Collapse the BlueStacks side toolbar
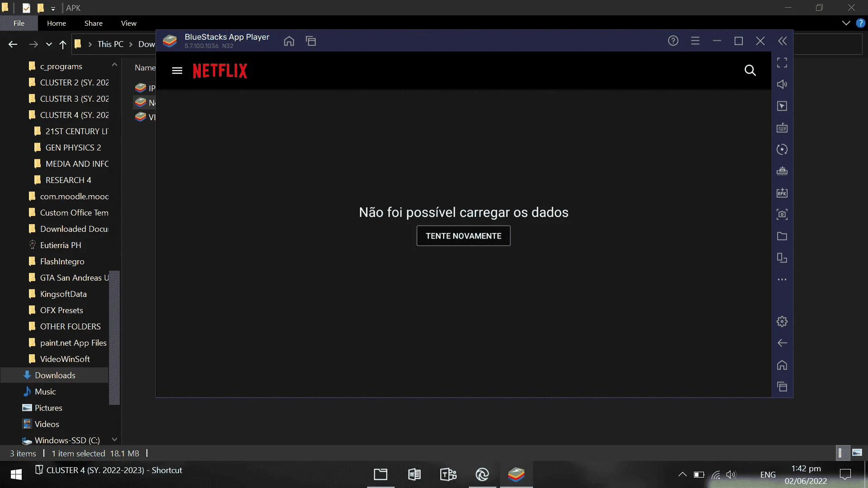Image resolution: width=868 pixels, height=488 pixels. [783, 41]
